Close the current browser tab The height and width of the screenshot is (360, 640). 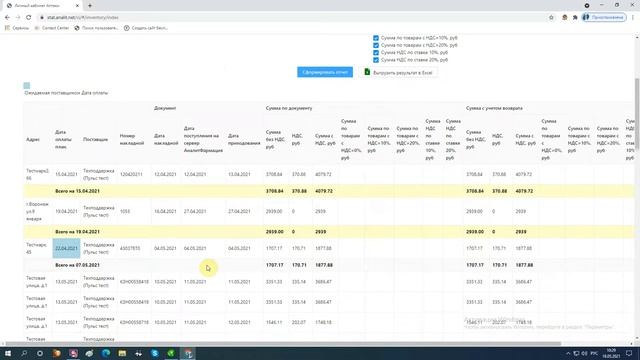[x=78, y=6]
